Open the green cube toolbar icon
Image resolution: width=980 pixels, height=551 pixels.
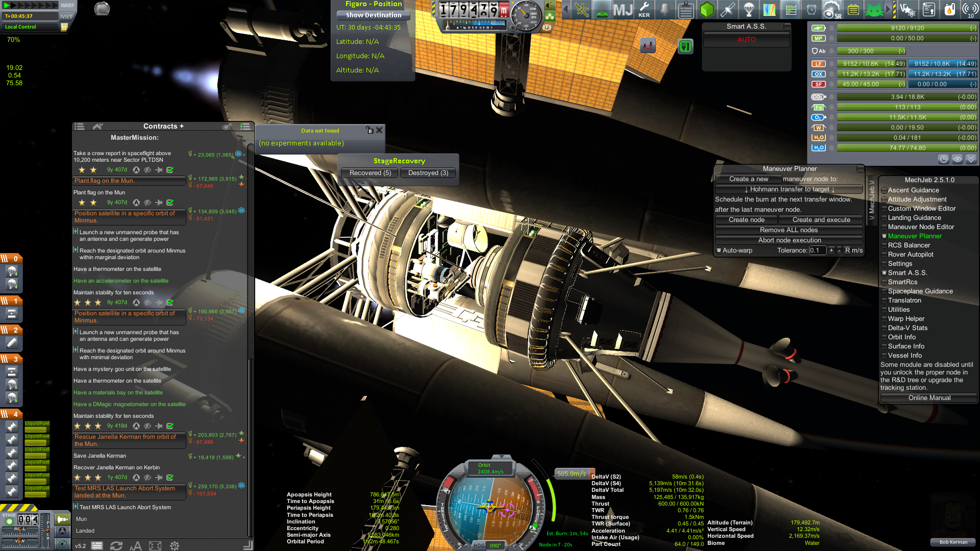707,10
